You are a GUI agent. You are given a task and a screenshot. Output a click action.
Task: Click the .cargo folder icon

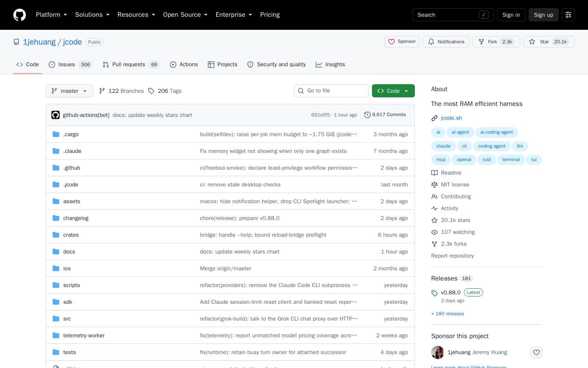pos(56,134)
